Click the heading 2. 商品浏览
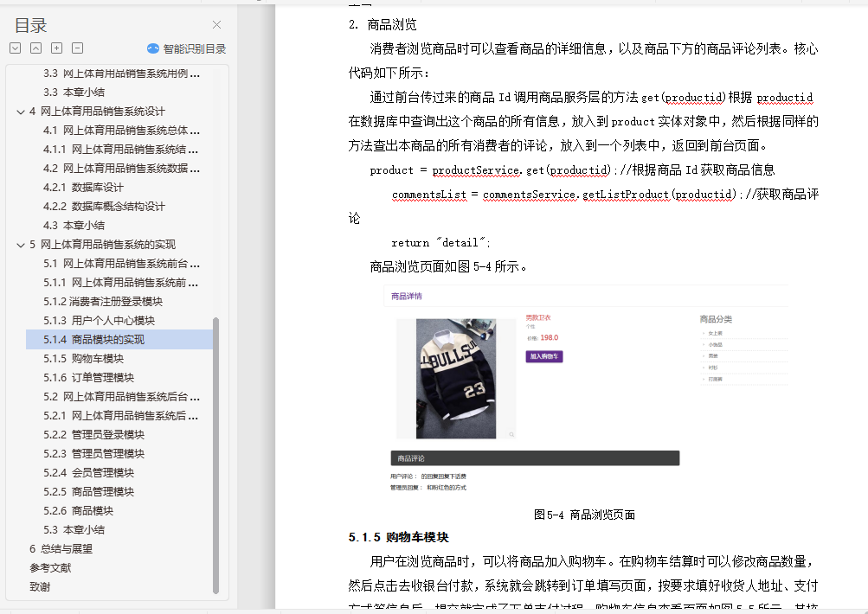The image size is (868, 614). pyautogui.click(x=383, y=25)
